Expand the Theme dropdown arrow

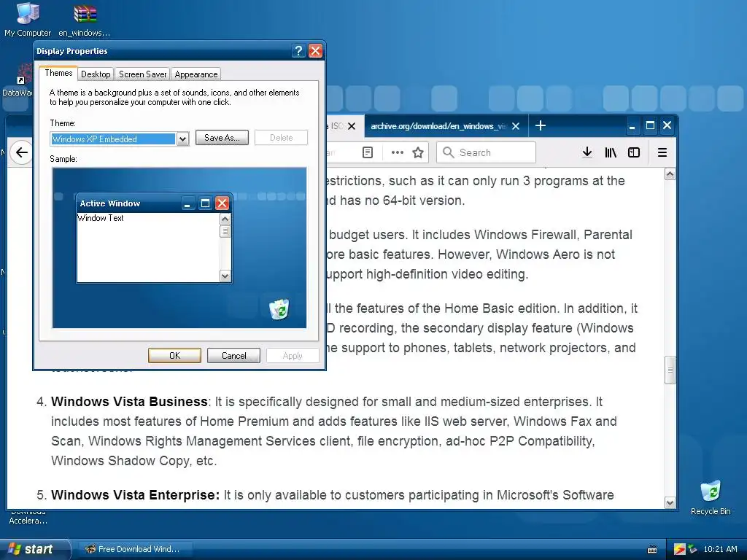tap(182, 139)
